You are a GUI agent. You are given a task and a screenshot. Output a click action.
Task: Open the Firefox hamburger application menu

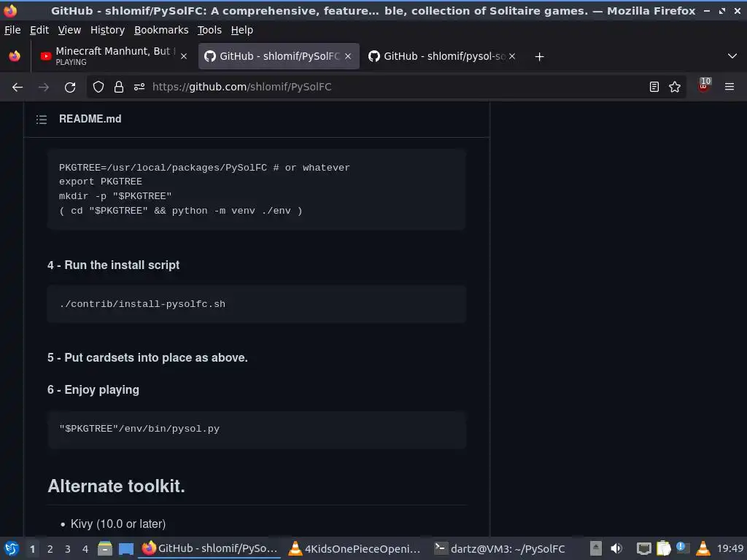pyautogui.click(x=729, y=87)
